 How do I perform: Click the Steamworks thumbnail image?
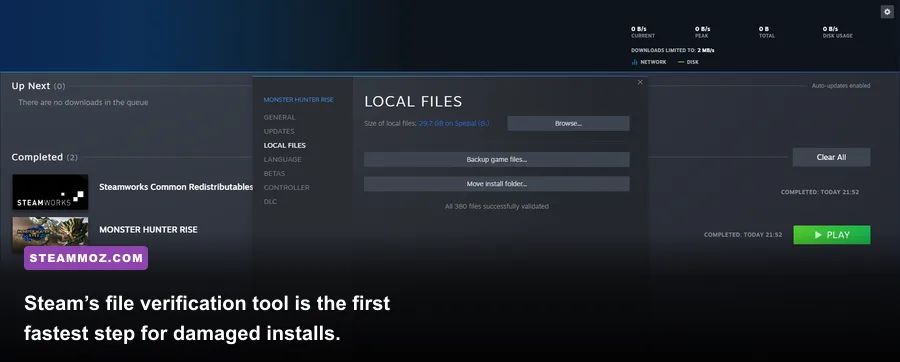tap(50, 192)
